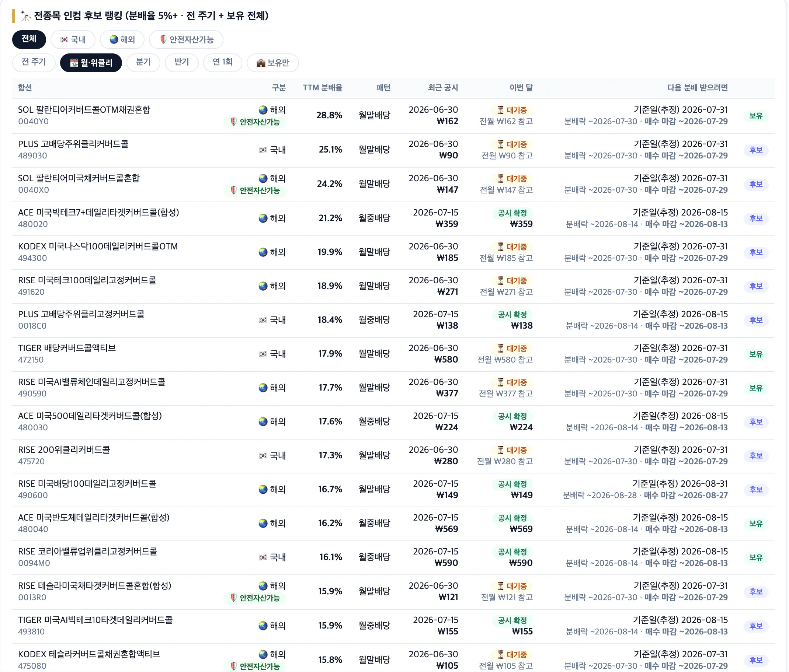Click the 전월 ₩580 참고 note
The width and height of the screenshot is (789, 672).
(x=504, y=360)
